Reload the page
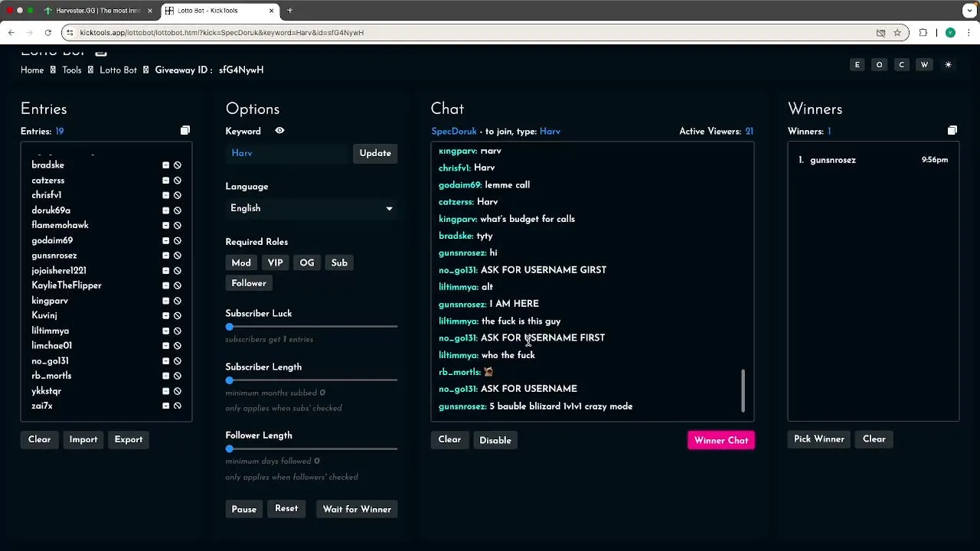Screen dimensions: 980x551 [x=47, y=33]
